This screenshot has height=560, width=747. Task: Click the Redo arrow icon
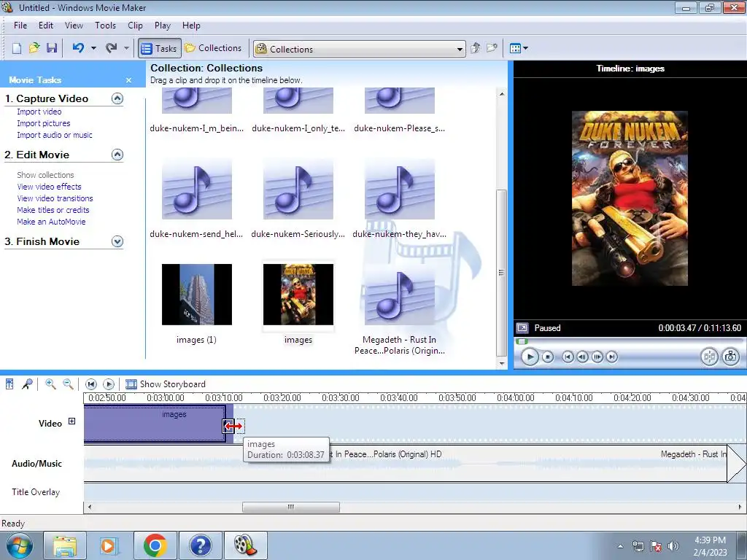pos(111,48)
